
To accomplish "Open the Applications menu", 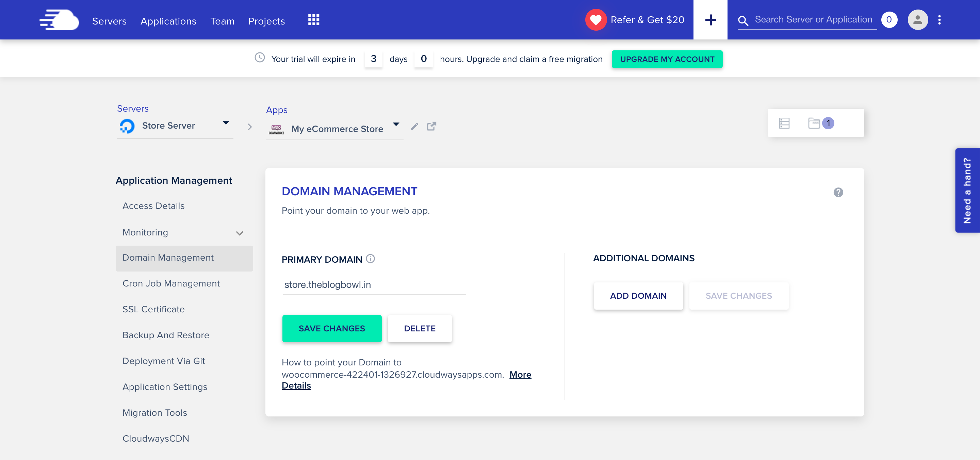I will point(168,21).
